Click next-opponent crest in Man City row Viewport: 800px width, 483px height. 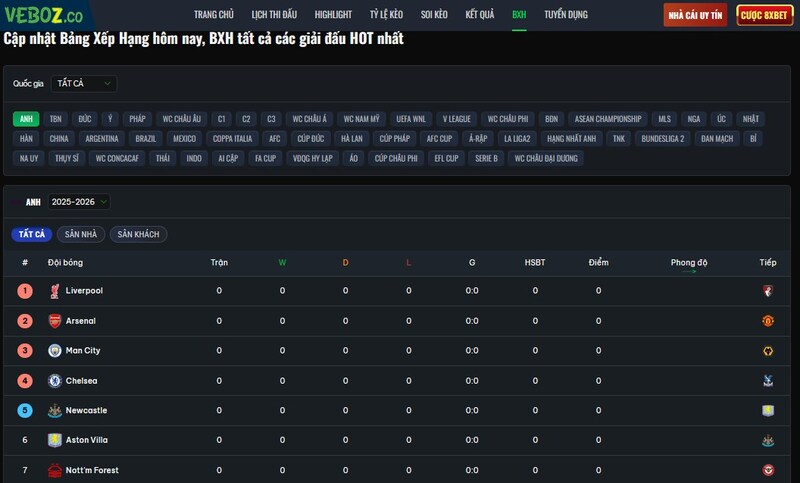pos(768,351)
